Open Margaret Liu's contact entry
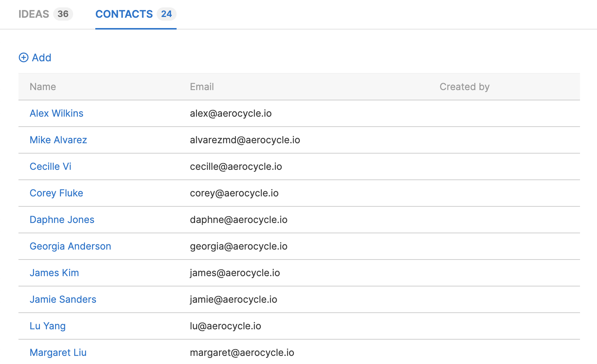The image size is (597, 364). pyautogui.click(x=58, y=353)
